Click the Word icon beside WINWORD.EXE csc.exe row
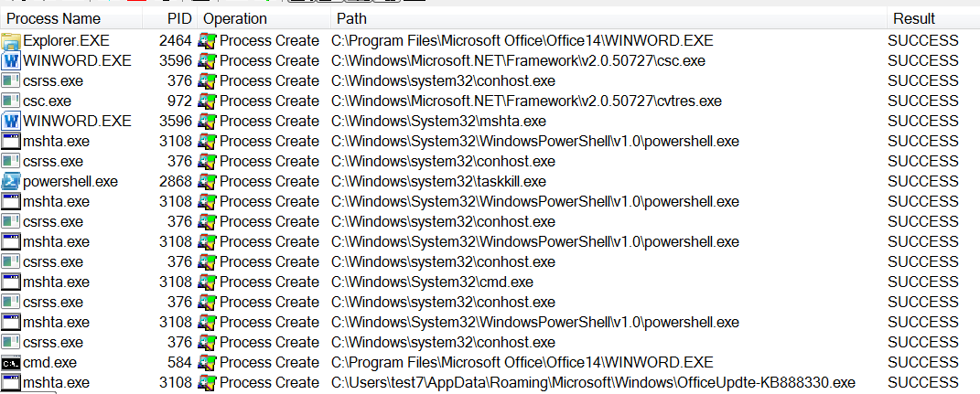Viewport: 980px width, 394px height. pos(11,61)
